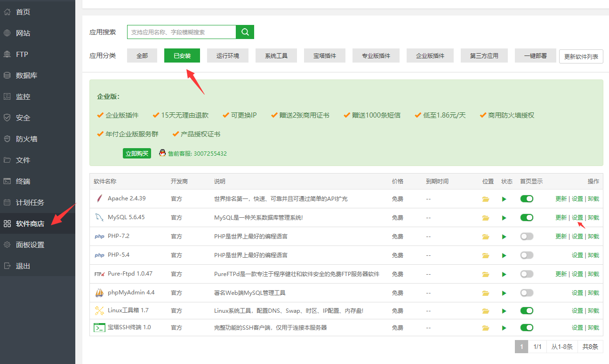The width and height of the screenshot is (609, 364).
Task: Enable PHP-5.4 homepage display switch
Action: (527, 255)
